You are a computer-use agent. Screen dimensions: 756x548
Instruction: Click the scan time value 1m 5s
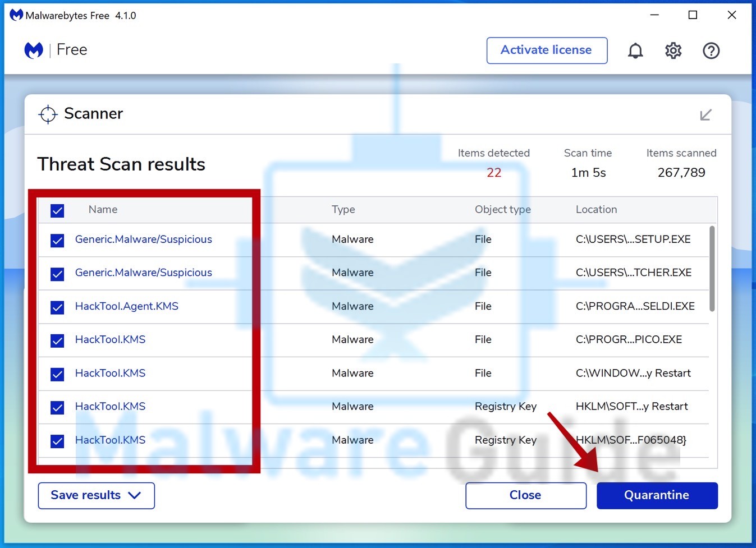[589, 173]
